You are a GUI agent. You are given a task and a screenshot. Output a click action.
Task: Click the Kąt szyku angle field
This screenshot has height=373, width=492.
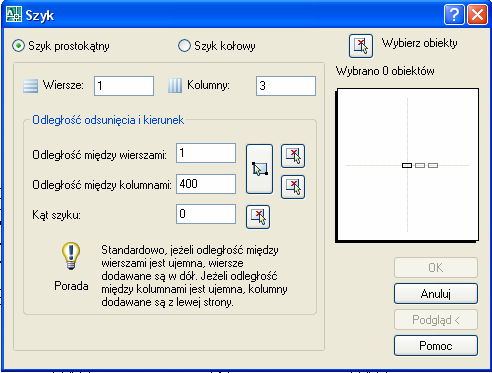point(206,214)
